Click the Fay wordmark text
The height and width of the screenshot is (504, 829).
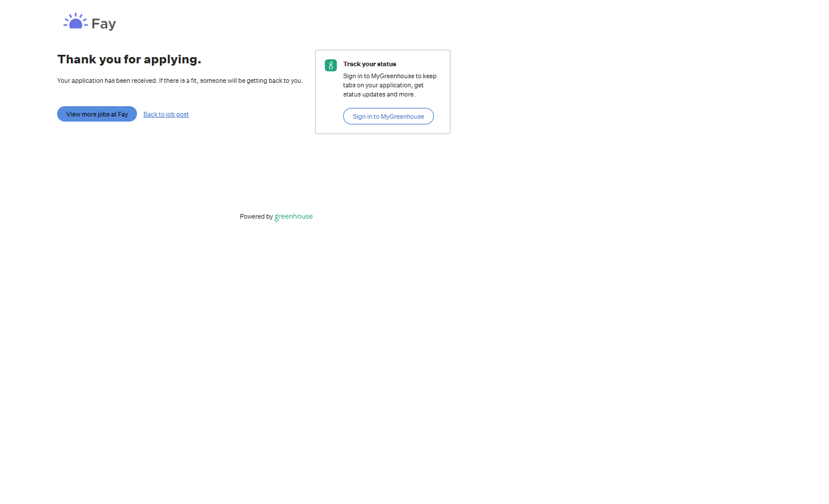(x=103, y=24)
